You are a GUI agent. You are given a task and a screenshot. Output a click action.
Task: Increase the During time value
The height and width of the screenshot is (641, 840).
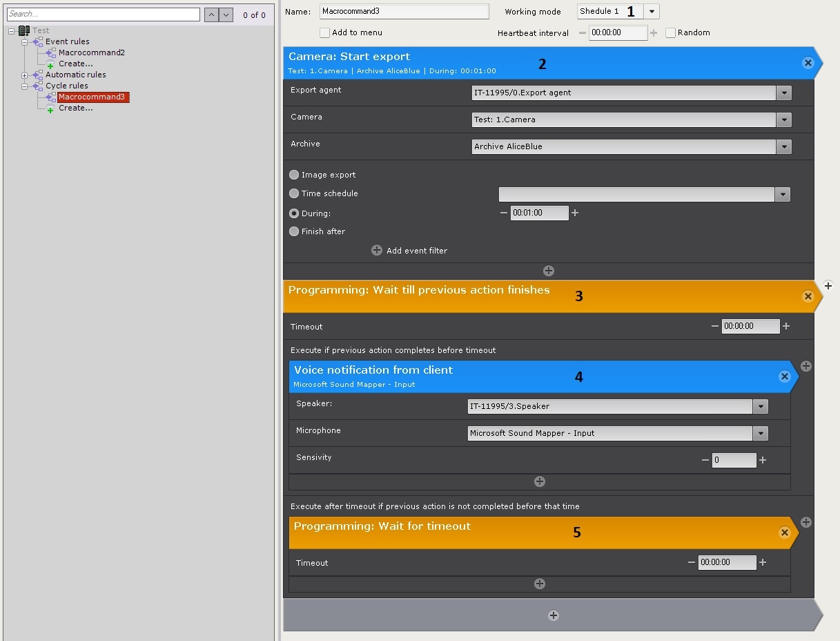click(x=575, y=213)
